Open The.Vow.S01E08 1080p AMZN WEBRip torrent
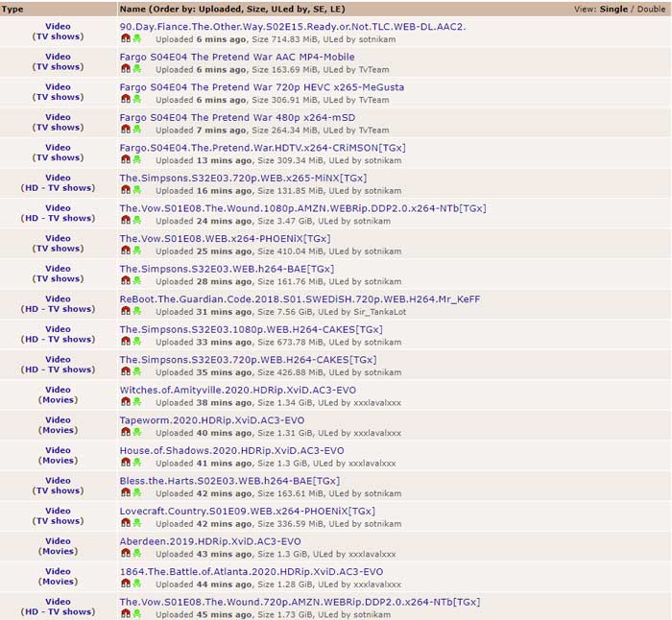The width and height of the screenshot is (672, 620). (x=302, y=208)
